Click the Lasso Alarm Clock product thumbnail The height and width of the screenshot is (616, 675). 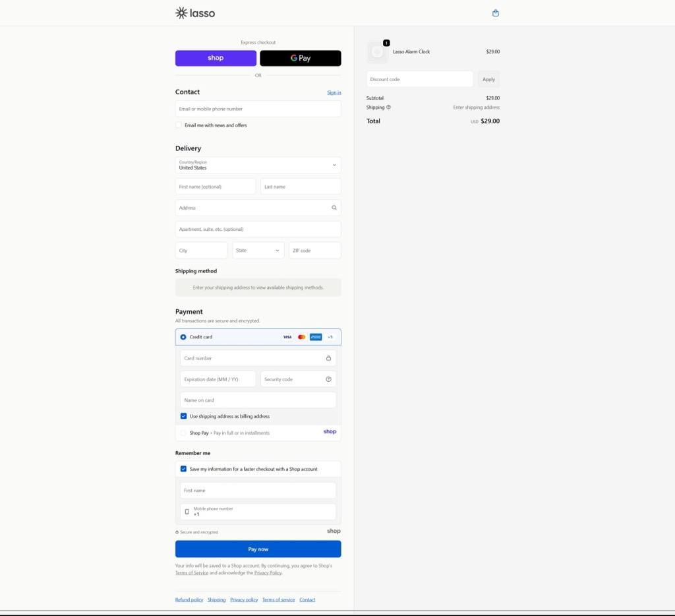tap(377, 52)
